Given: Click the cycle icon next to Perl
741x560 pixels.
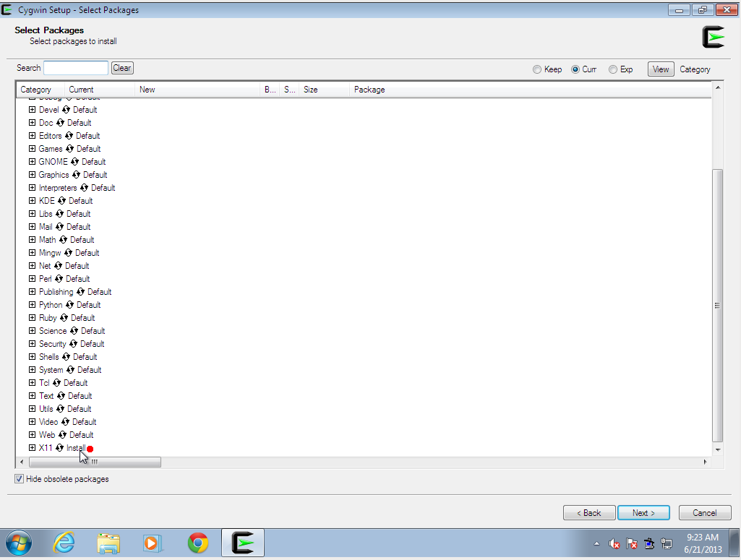Looking at the screenshot, I should tap(59, 279).
